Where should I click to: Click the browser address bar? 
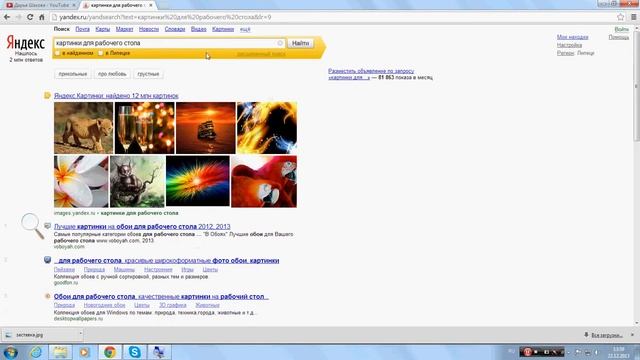(333, 17)
